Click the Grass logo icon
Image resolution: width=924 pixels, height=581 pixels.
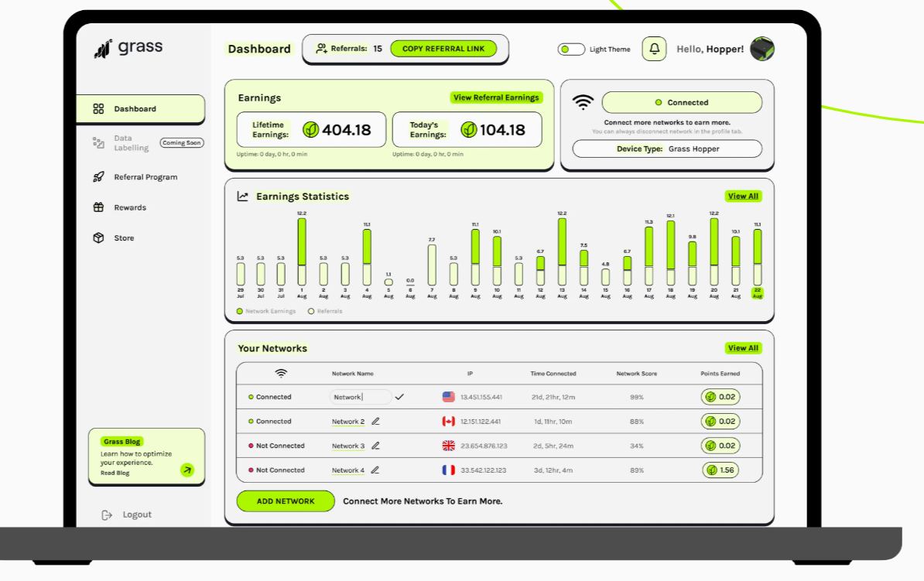pos(103,49)
